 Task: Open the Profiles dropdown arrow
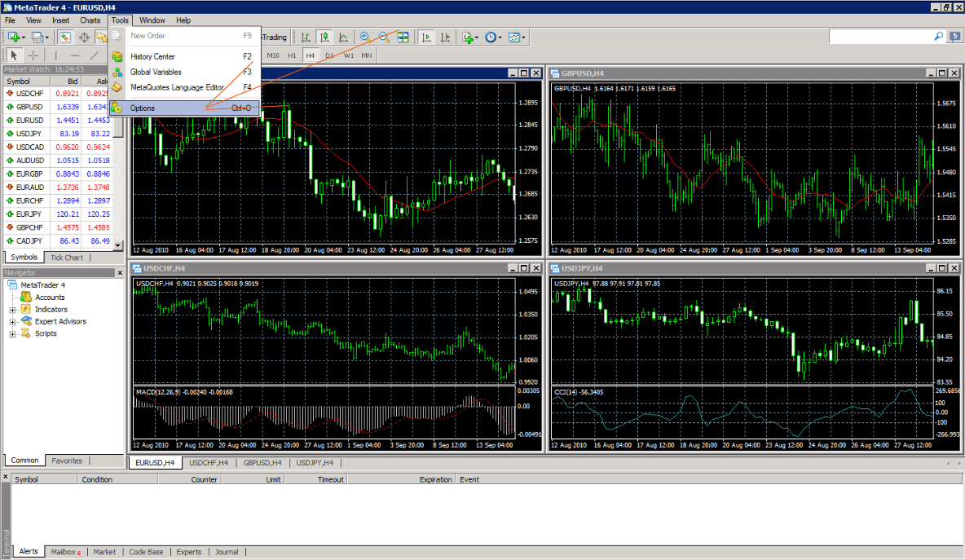pos(46,38)
